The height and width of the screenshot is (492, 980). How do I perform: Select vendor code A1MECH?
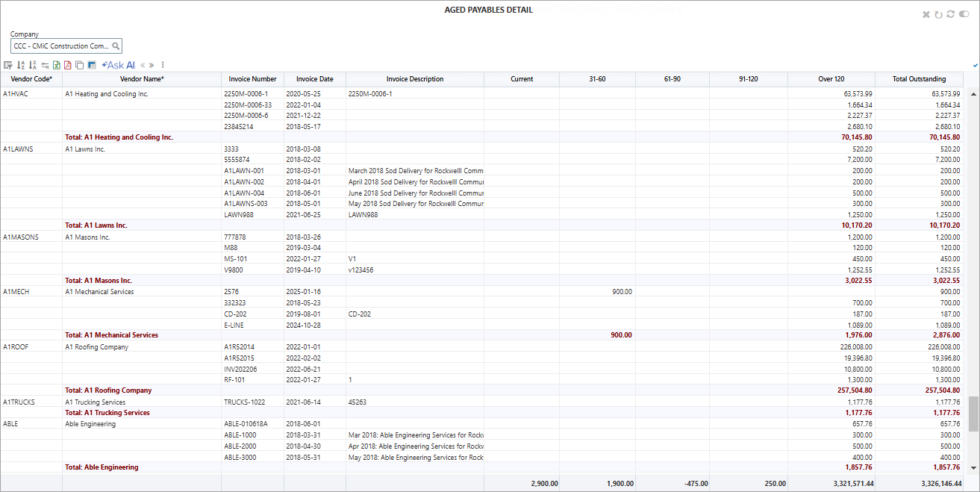[16, 292]
